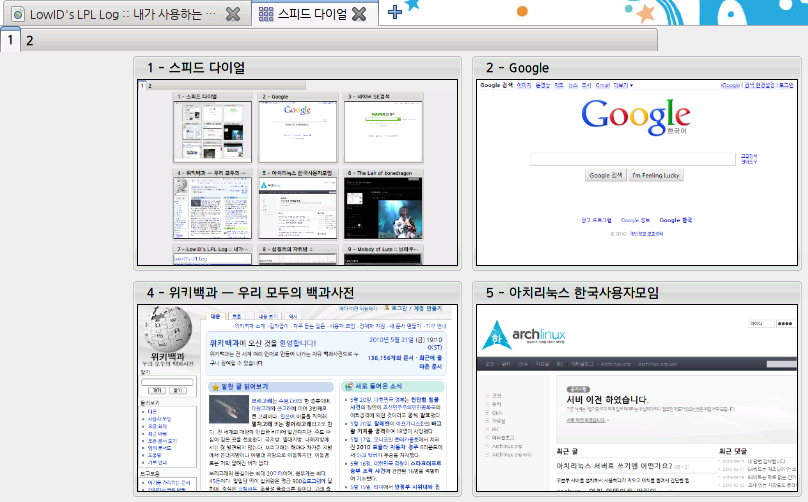Screen dimensions: 808x502
Task: Open speed dial thumbnail 1 - 스피드 다이얼
Action: (297, 172)
